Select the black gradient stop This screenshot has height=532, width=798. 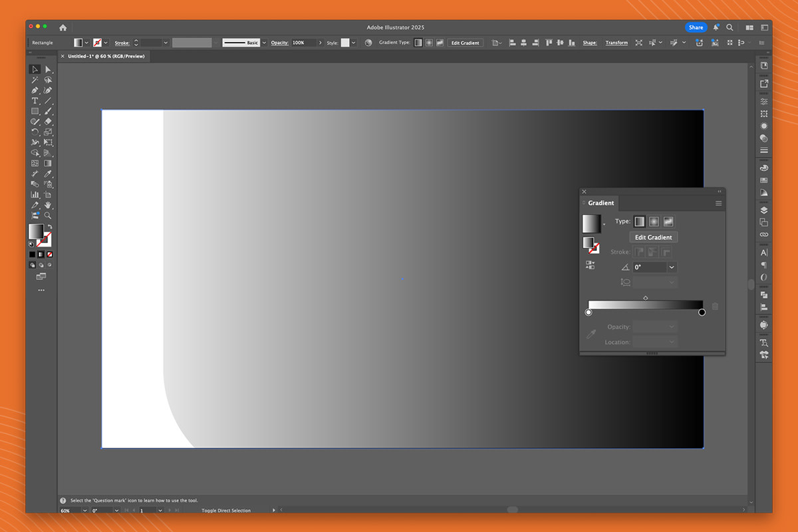[x=702, y=313]
